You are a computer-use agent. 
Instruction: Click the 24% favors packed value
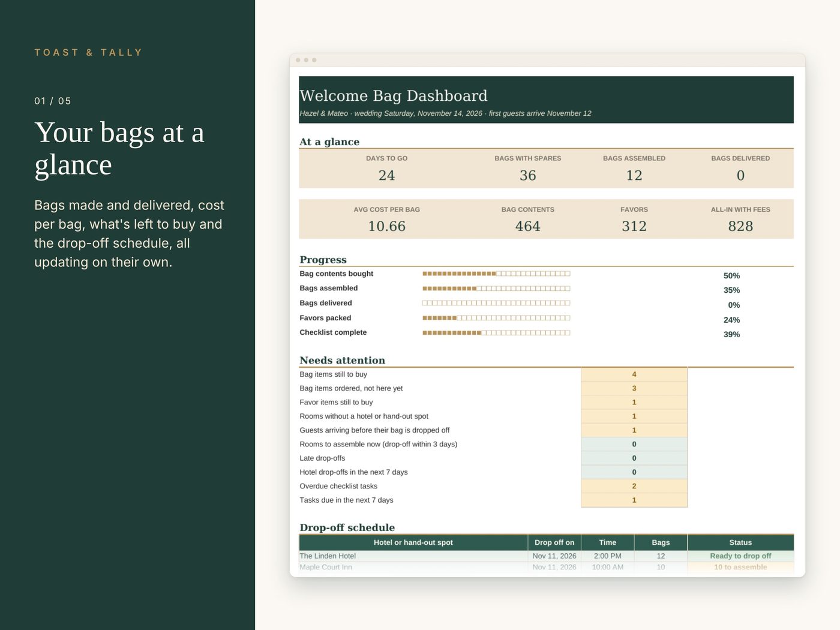(731, 320)
